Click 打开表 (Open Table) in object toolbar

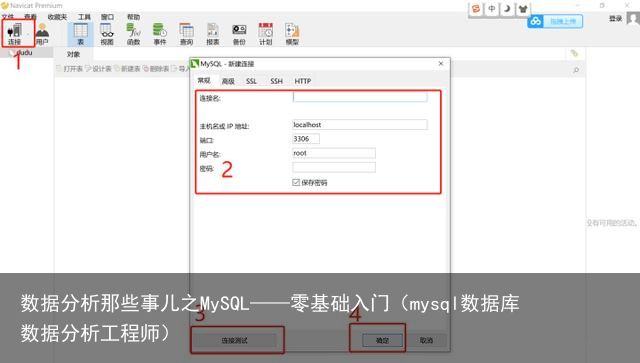click(x=69, y=69)
